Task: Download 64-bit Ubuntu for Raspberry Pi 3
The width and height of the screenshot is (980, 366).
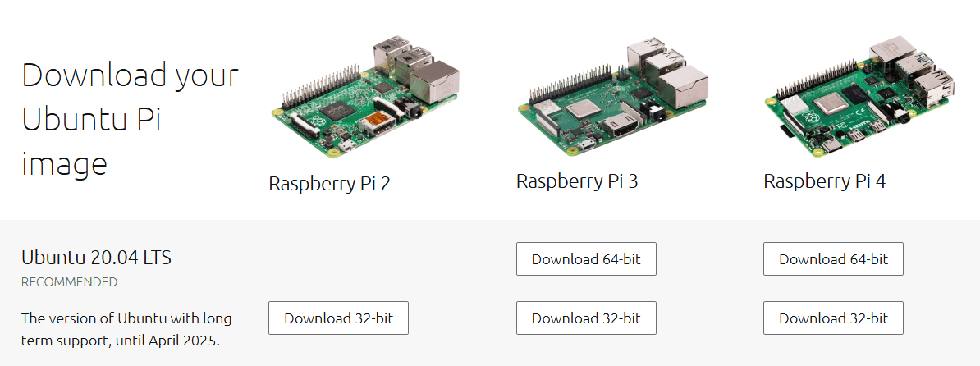Action: point(586,258)
